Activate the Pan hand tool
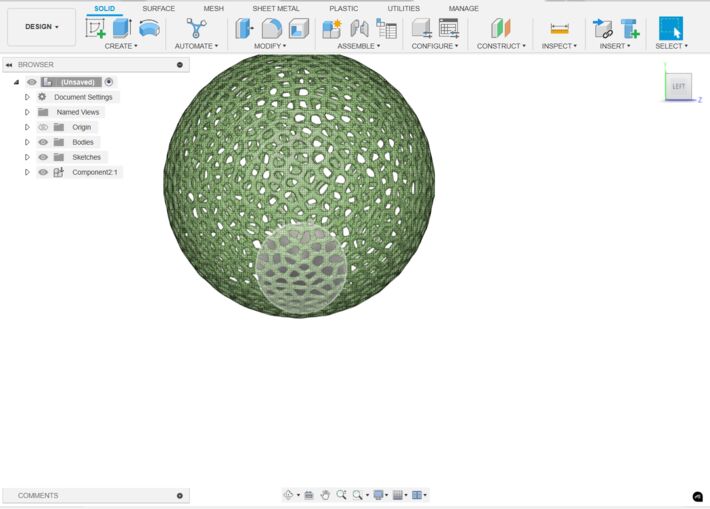This screenshot has height=509, width=710. coord(325,495)
